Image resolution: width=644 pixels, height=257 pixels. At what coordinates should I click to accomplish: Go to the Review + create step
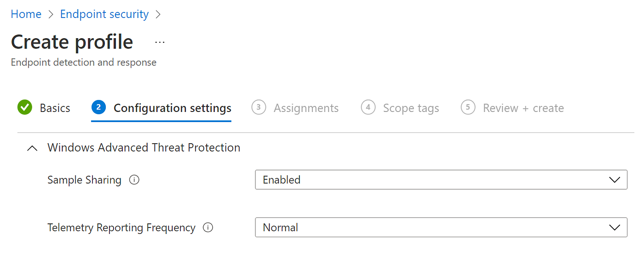tap(523, 108)
